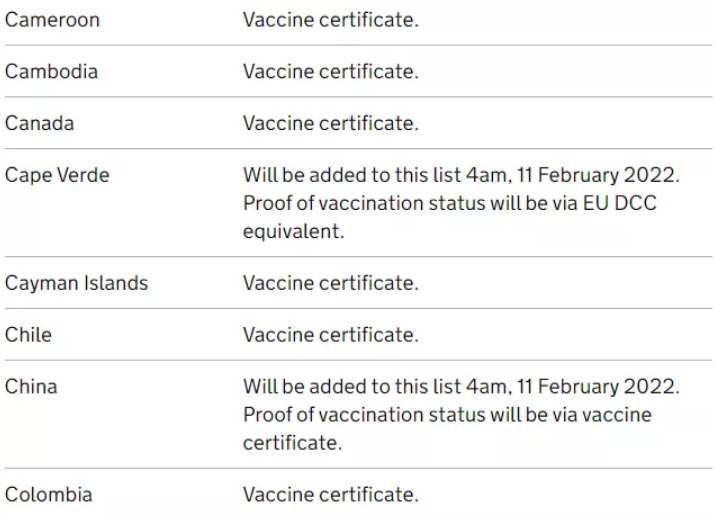The image size is (715, 519).
Task: Click "Vaccine certificate." beside Cambodia
Action: [x=330, y=72]
